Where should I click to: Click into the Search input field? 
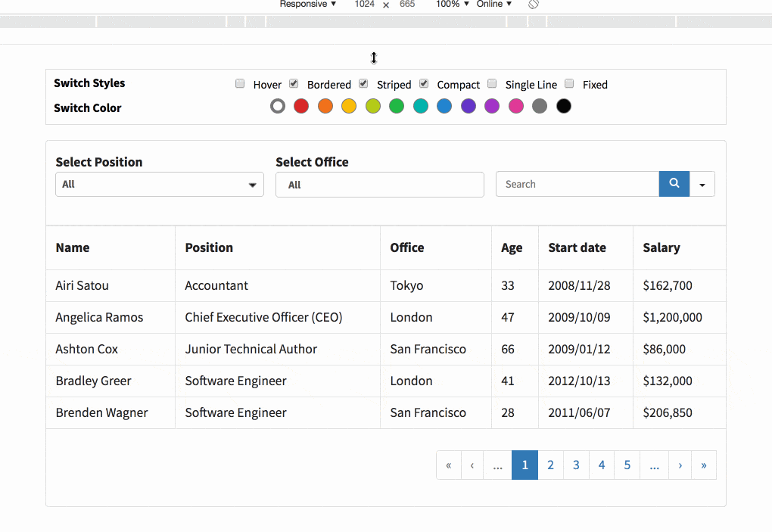click(x=577, y=184)
